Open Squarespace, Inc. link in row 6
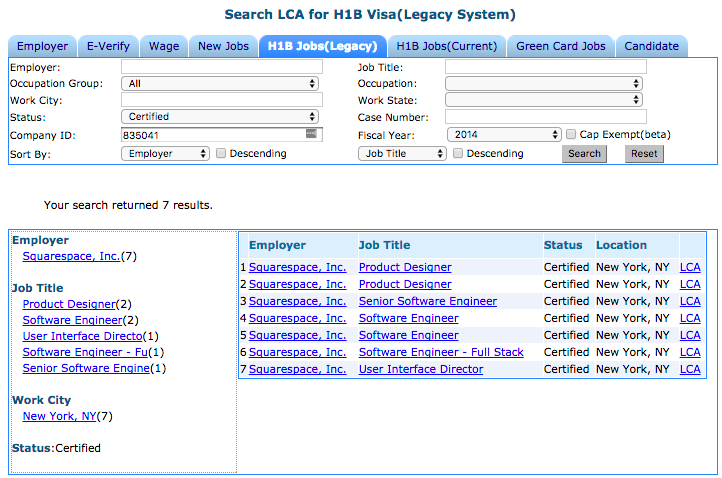Viewport: 722px width, 478px height. tap(297, 352)
